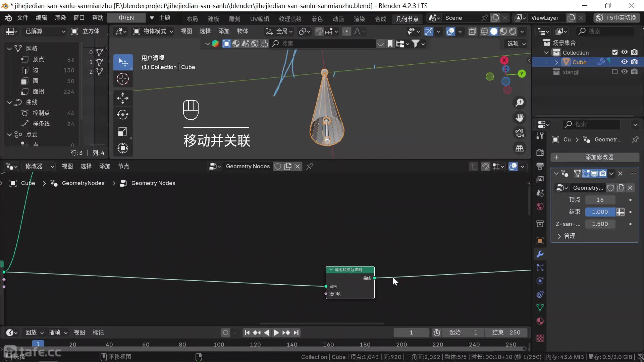The image size is (644, 362).
Task: Click the camera view icon in viewport
Action: click(x=520, y=133)
